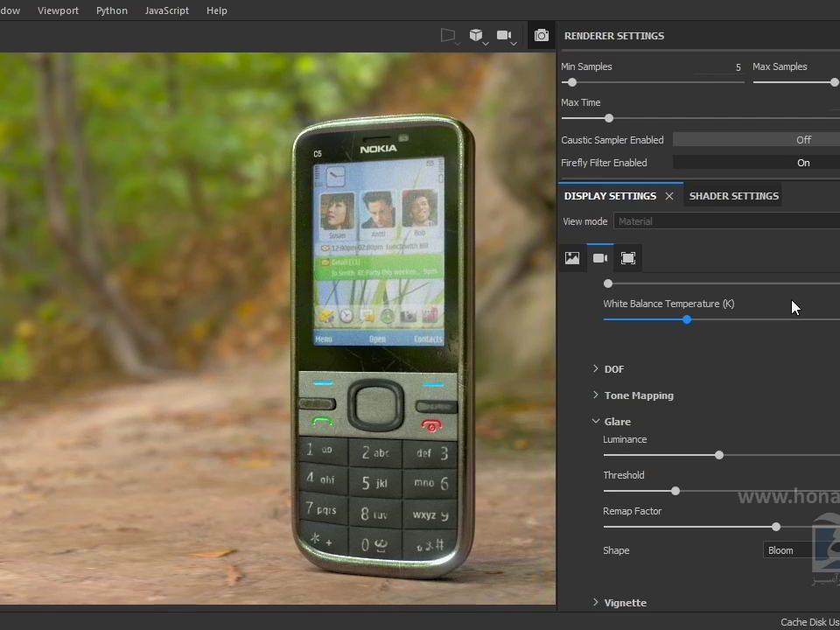Switch to the Display Settings tab

(610, 196)
